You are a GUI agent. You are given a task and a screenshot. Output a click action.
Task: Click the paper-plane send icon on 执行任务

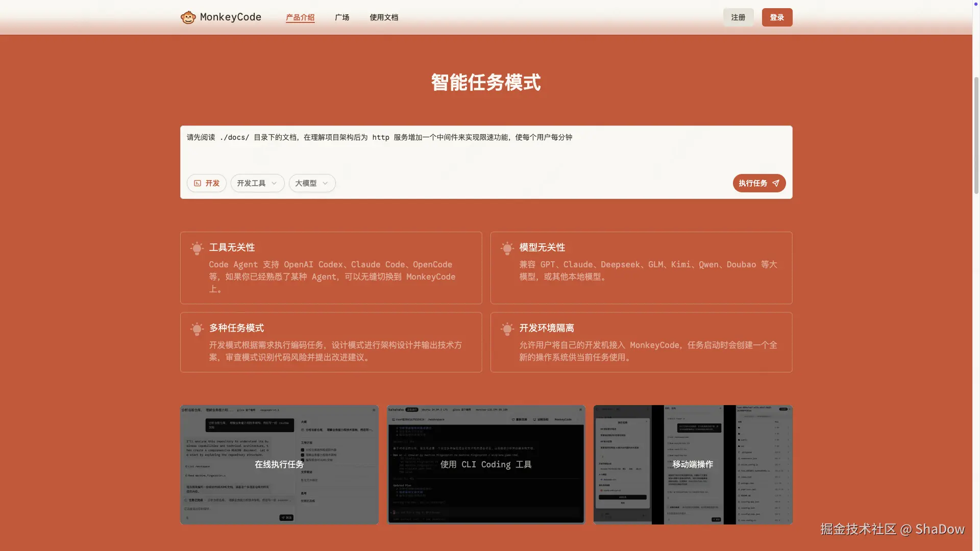tap(775, 183)
